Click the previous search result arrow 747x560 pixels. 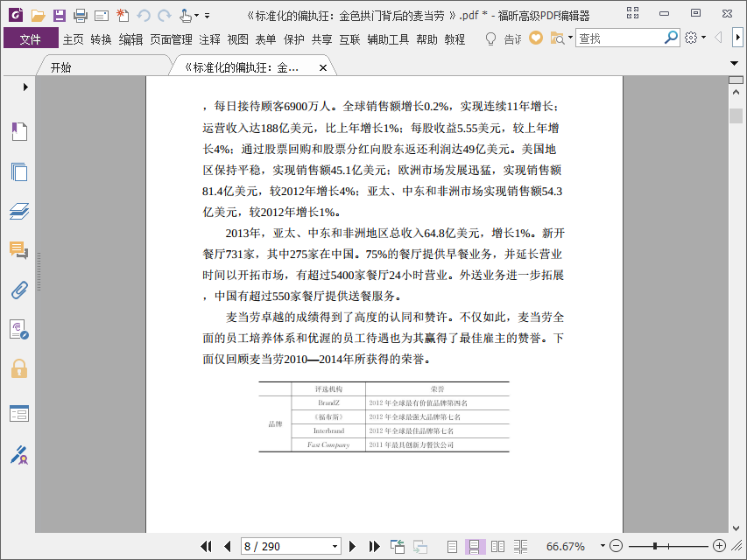coord(718,37)
